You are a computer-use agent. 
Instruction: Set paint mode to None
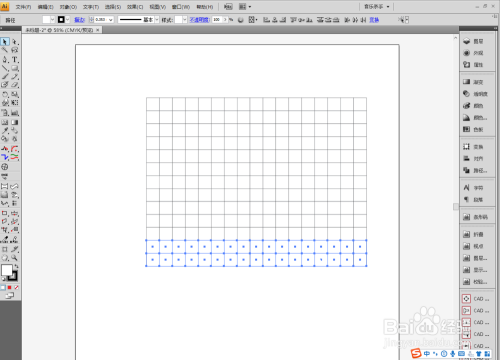pyautogui.click(x=16, y=288)
